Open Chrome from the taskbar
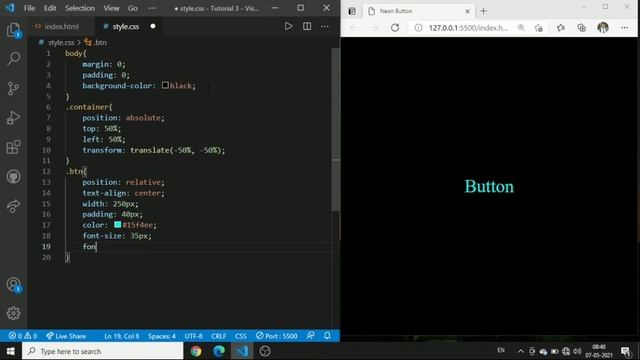This screenshot has height=360, width=640. (196, 351)
